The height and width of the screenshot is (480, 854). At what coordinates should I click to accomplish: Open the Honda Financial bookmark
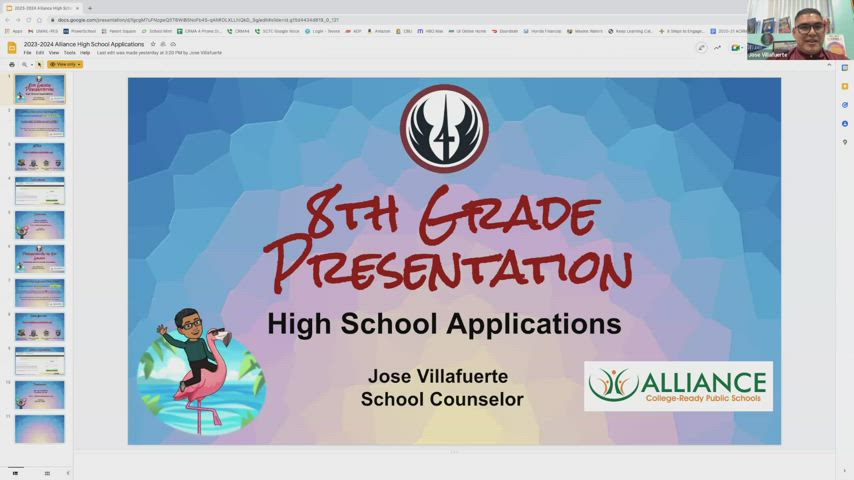[x=542, y=31]
